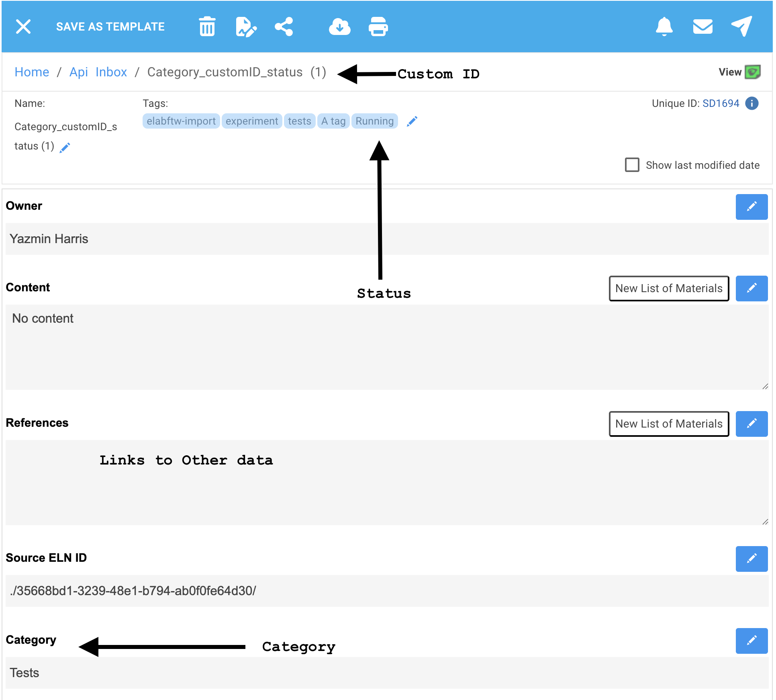This screenshot has width=776, height=700.
Task: Edit the name with pencil icon
Action: pos(65,148)
